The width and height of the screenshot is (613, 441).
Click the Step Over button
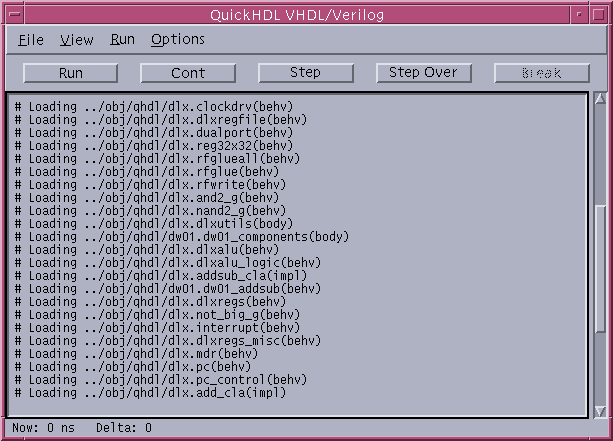tap(423, 73)
